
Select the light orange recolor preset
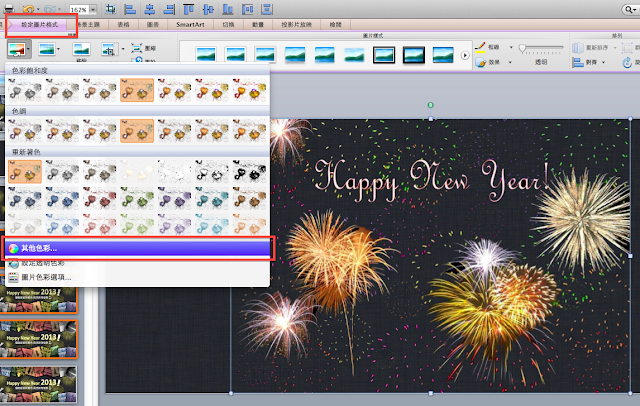pyautogui.click(x=250, y=224)
